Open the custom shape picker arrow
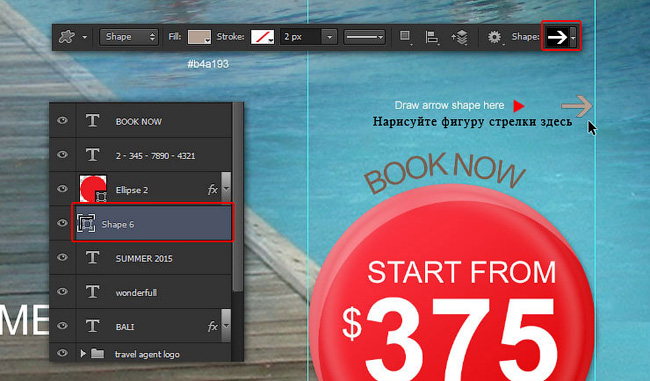This screenshot has width=650, height=381. 573,37
